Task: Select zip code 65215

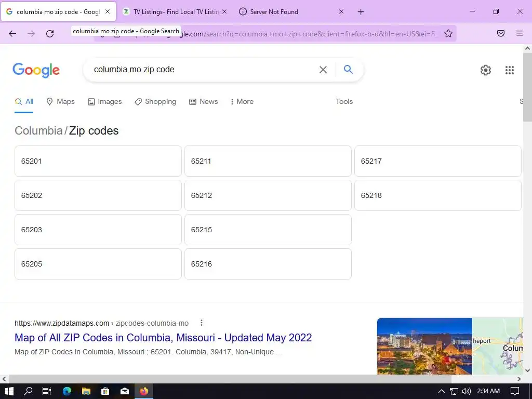Action: [x=268, y=230]
